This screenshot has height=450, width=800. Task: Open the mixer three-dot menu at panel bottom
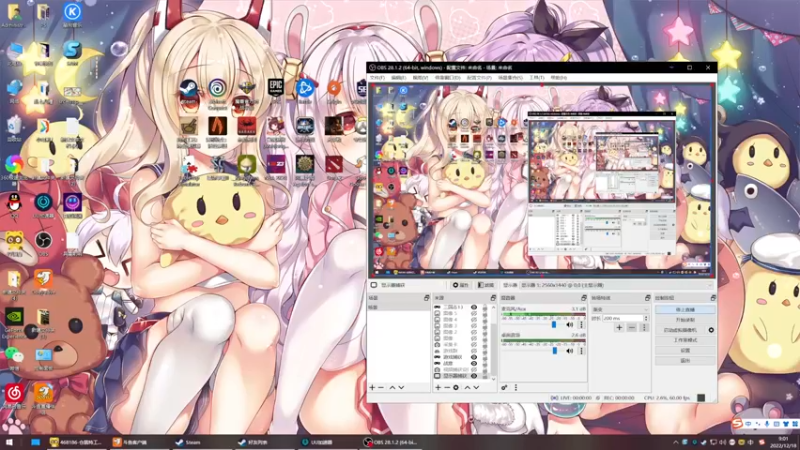(516, 388)
